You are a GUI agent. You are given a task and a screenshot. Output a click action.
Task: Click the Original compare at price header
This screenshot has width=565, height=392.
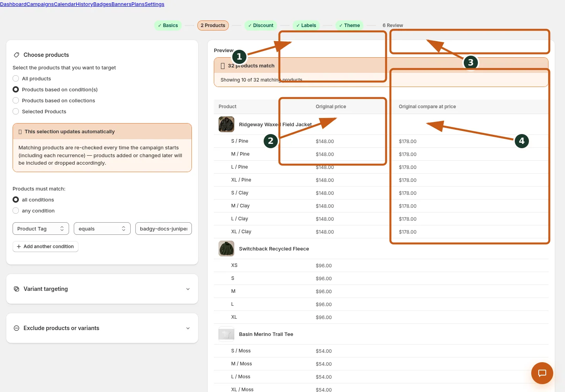pyautogui.click(x=427, y=107)
